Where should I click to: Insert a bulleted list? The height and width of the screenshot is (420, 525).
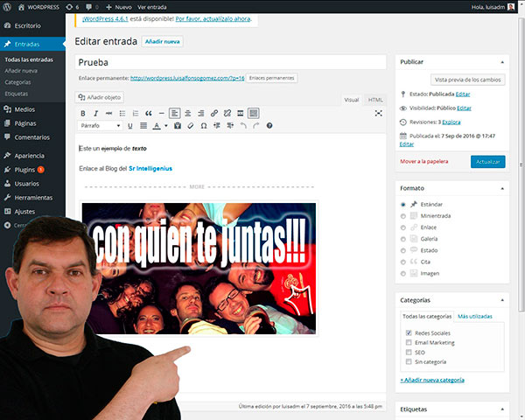(x=122, y=114)
